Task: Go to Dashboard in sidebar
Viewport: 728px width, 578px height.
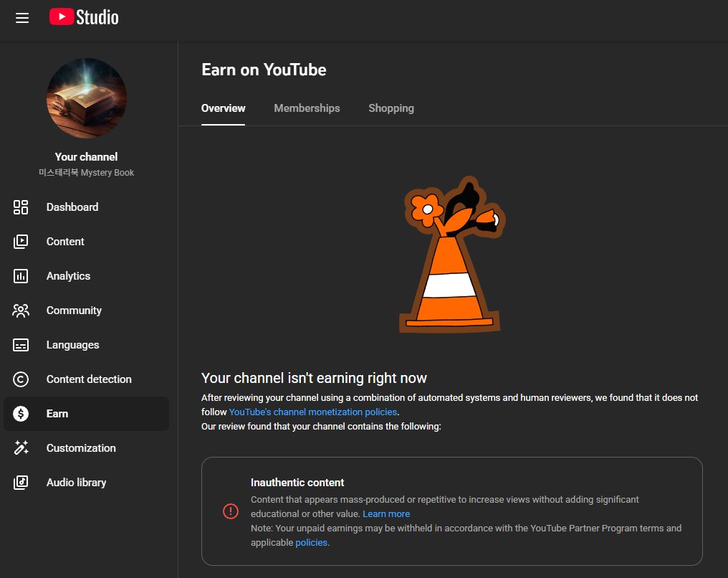Action: pyautogui.click(x=87, y=207)
